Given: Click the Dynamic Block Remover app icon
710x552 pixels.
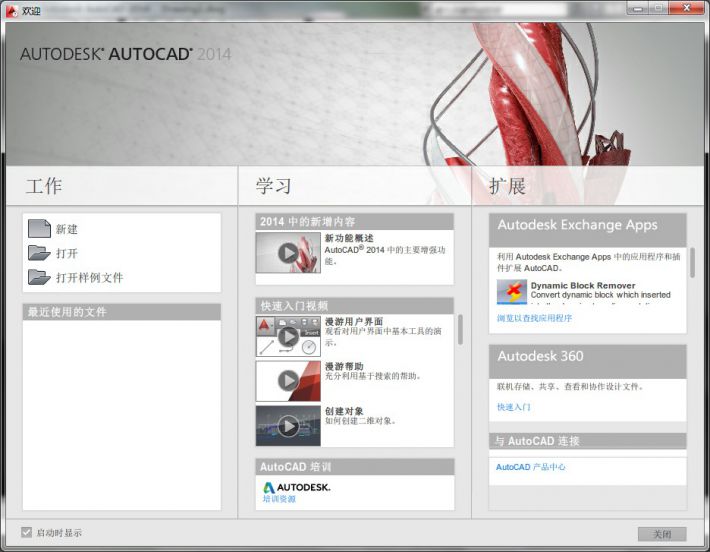Looking at the screenshot, I should [512, 292].
